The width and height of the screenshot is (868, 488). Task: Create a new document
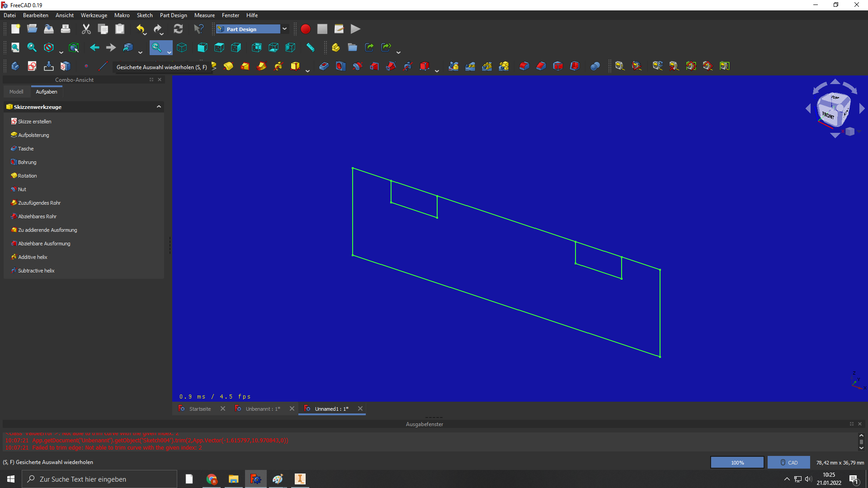(15, 29)
